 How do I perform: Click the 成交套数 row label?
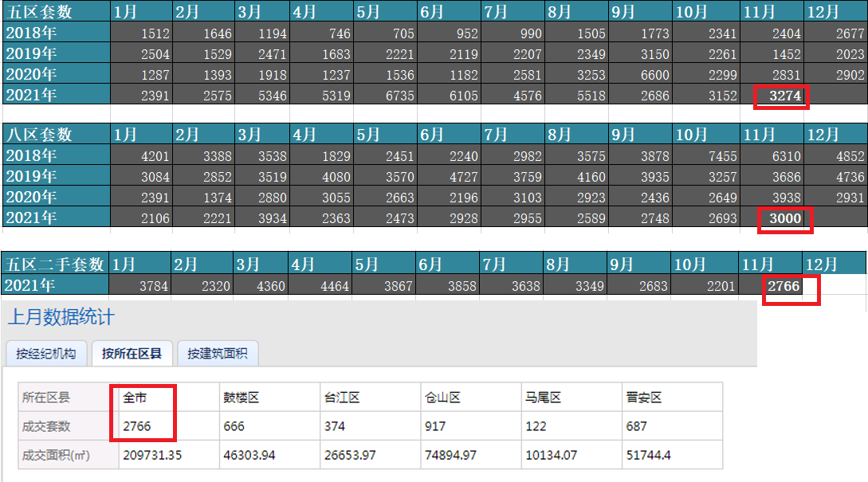pos(46,426)
